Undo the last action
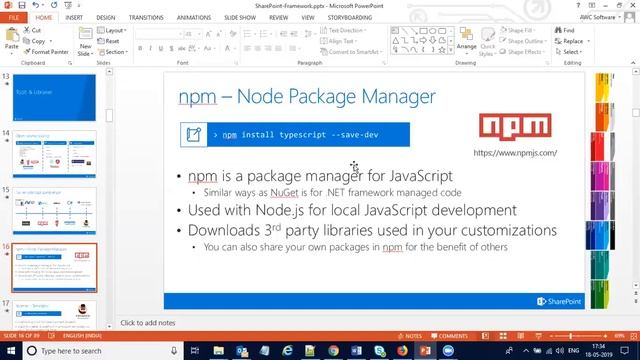Viewport: 640px width, 360px height. point(36,5)
